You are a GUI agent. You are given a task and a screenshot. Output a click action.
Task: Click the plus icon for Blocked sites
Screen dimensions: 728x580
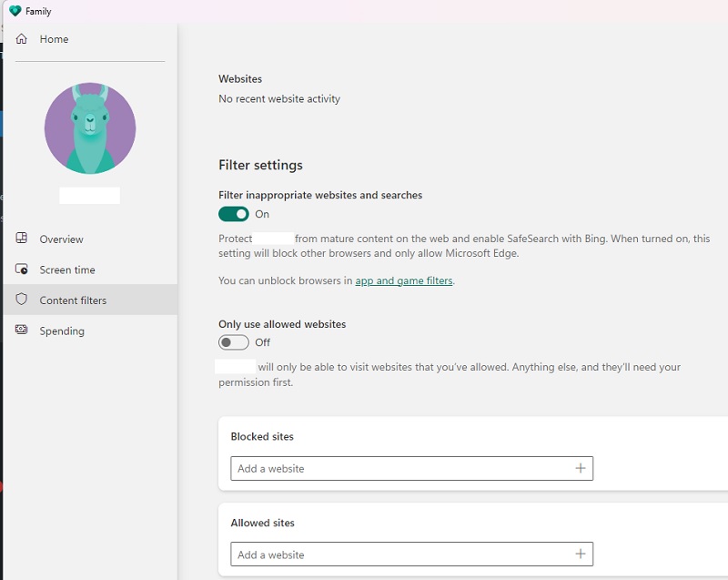tap(580, 468)
